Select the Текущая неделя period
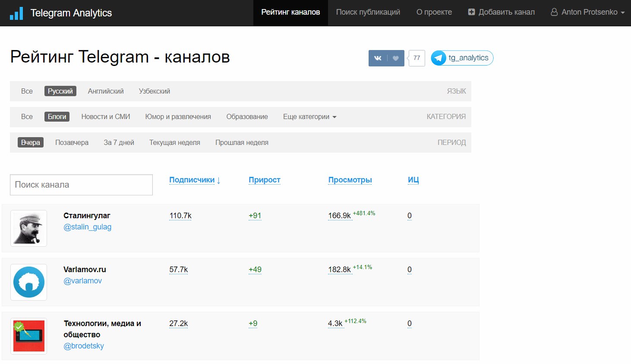631x364 pixels. point(175,143)
